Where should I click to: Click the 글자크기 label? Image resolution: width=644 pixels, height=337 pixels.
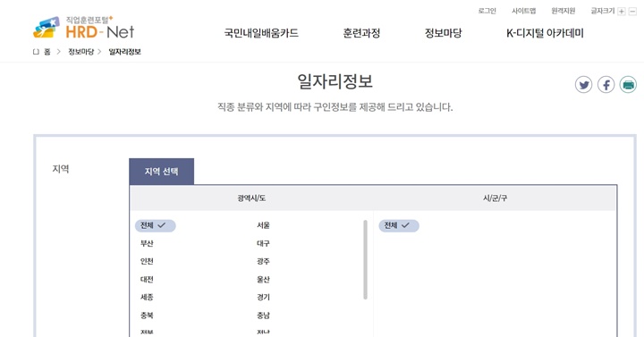(x=603, y=11)
